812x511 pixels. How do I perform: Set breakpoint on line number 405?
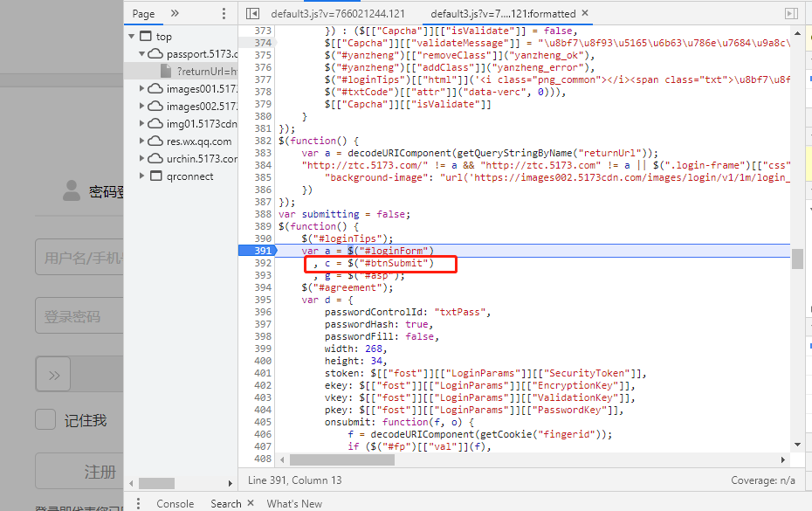tap(263, 423)
